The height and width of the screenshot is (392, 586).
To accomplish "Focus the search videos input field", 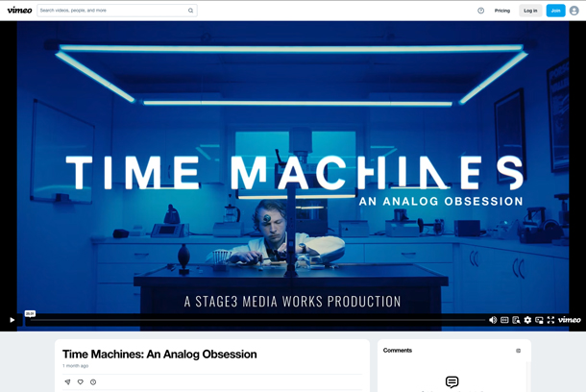I will point(117,11).
